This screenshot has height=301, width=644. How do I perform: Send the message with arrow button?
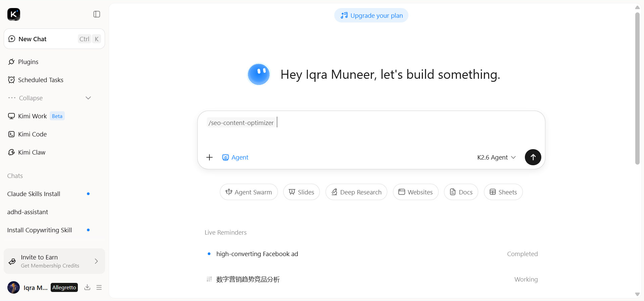(x=533, y=157)
